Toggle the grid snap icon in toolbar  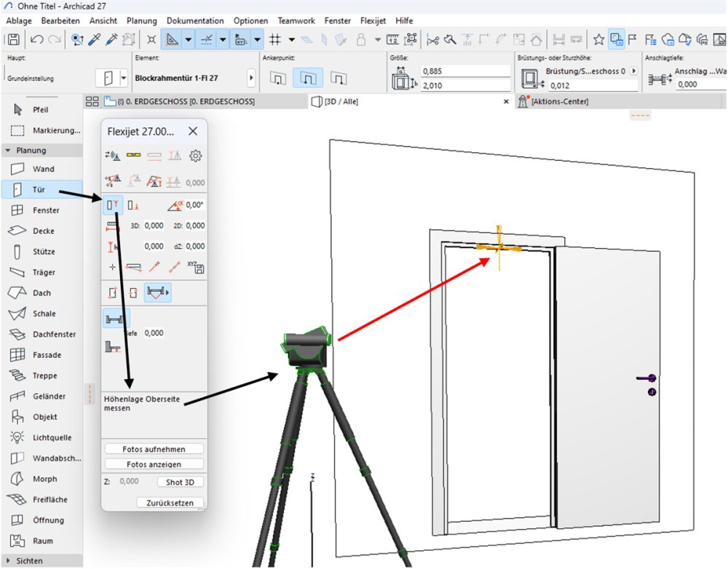pos(275,39)
